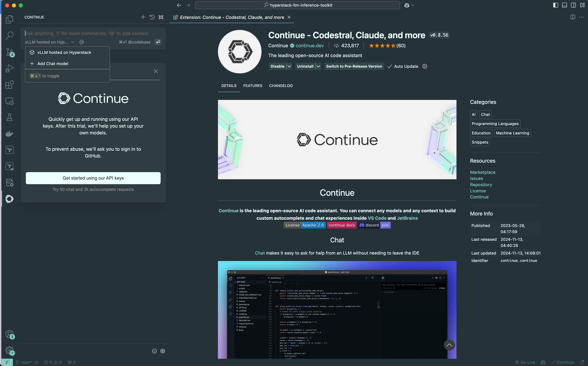588x366 pixels.
Task: Open the Continue view in activity bar
Action: pyautogui.click(x=10, y=199)
